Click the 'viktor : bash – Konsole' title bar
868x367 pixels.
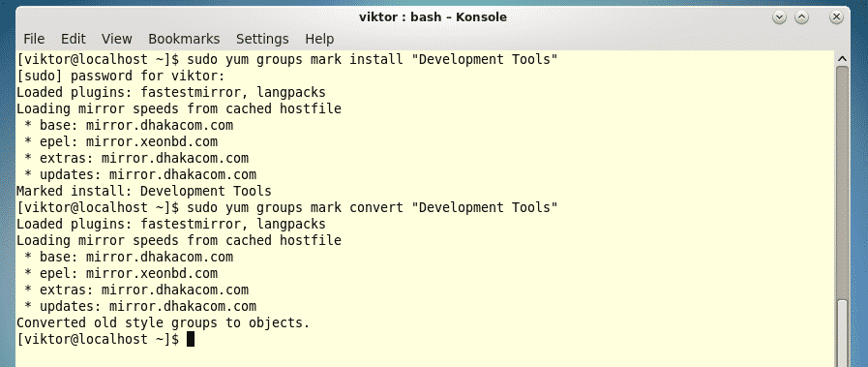coord(433,17)
